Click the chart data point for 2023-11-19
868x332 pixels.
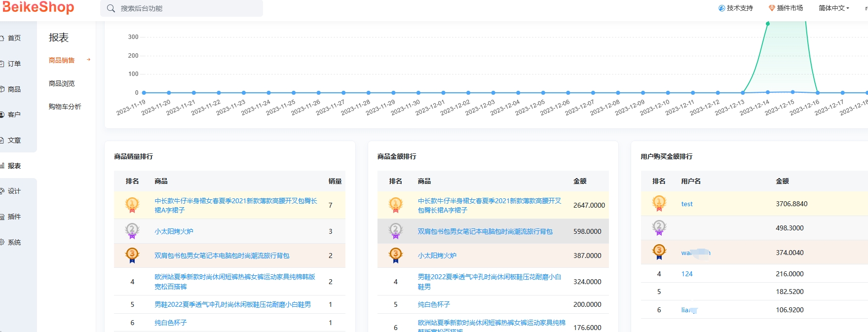pyautogui.click(x=144, y=93)
